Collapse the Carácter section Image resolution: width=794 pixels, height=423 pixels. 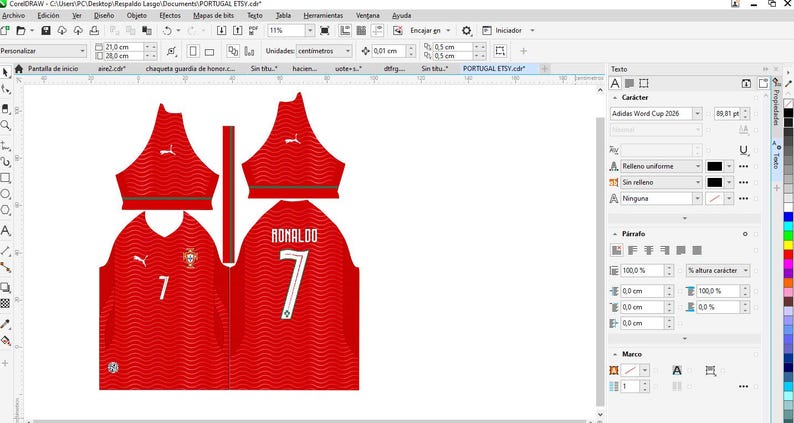click(x=615, y=97)
